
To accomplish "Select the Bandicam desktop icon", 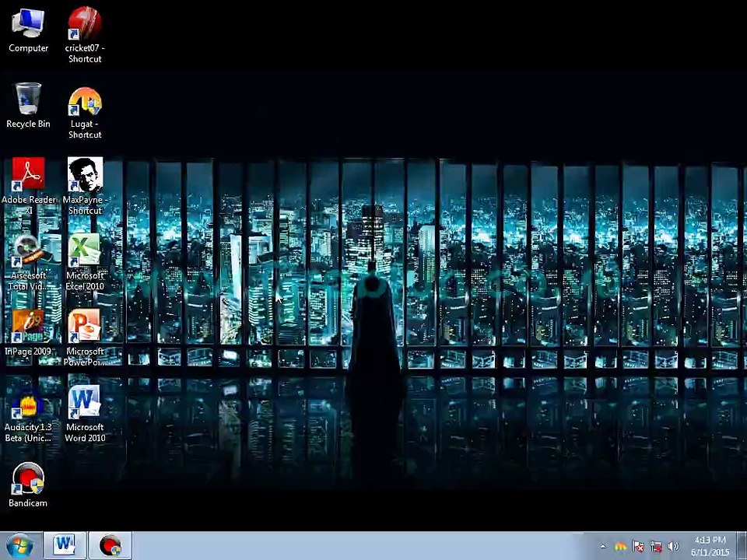I will coord(28,485).
